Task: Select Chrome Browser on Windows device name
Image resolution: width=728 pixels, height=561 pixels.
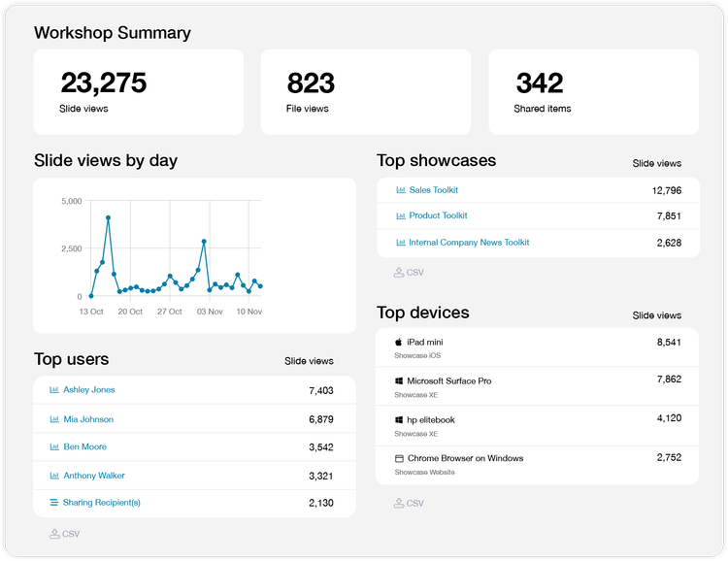Action: click(x=465, y=459)
